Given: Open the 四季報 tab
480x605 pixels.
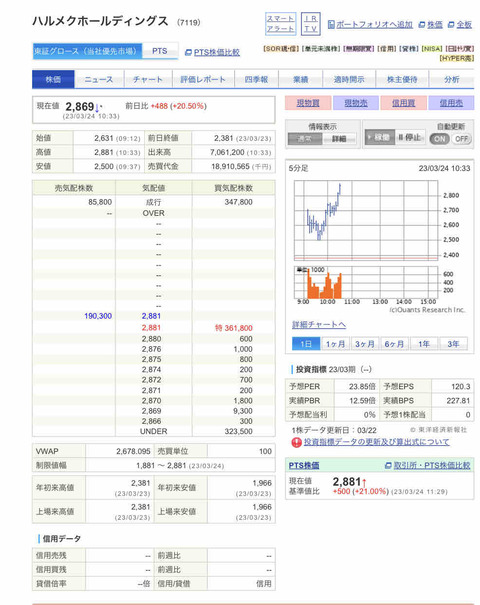Looking at the screenshot, I should pyautogui.click(x=256, y=79).
